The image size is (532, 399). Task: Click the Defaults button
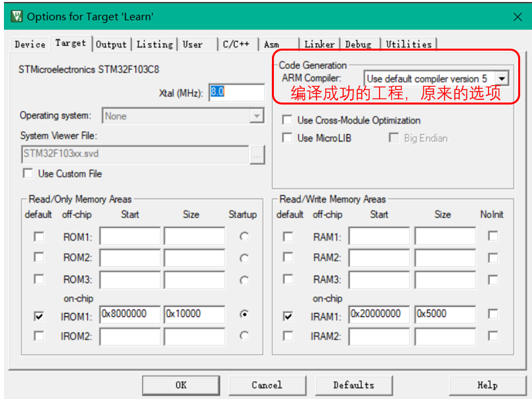click(x=353, y=385)
